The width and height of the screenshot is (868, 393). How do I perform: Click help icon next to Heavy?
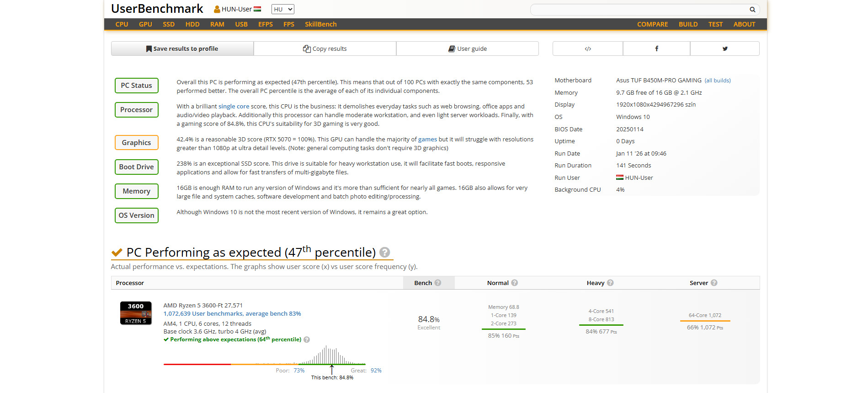(610, 283)
